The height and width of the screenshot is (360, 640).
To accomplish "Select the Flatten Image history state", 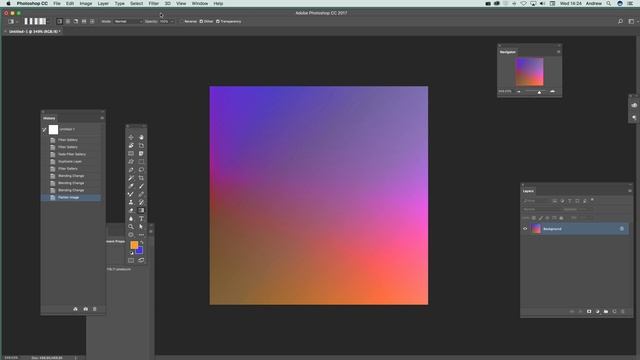I will 71,198.
